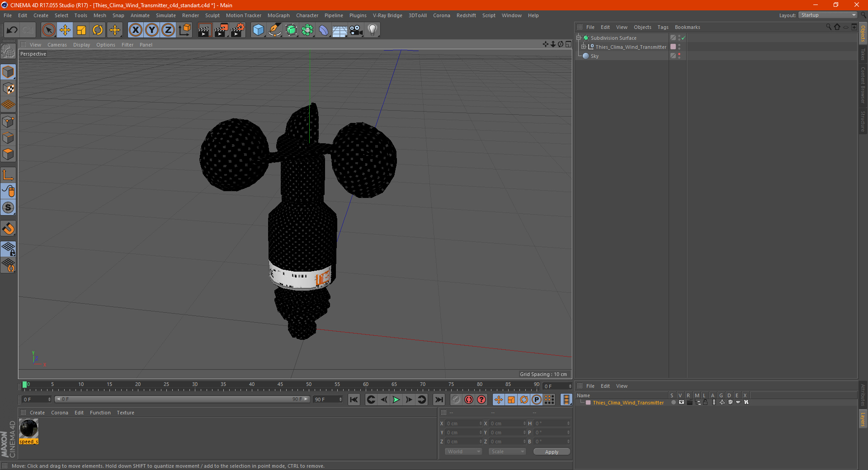Image resolution: width=868 pixels, height=470 pixels.
Task: Expand the Thies_Clima_Wind_Transmitter object node
Action: (x=584, y=47)
